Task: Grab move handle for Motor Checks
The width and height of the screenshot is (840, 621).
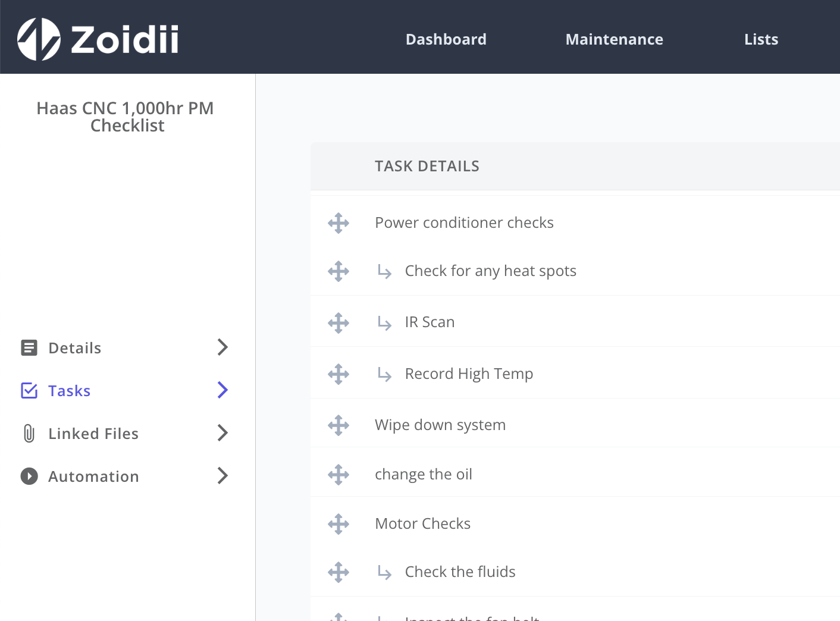Action: [x=338, y=524]
